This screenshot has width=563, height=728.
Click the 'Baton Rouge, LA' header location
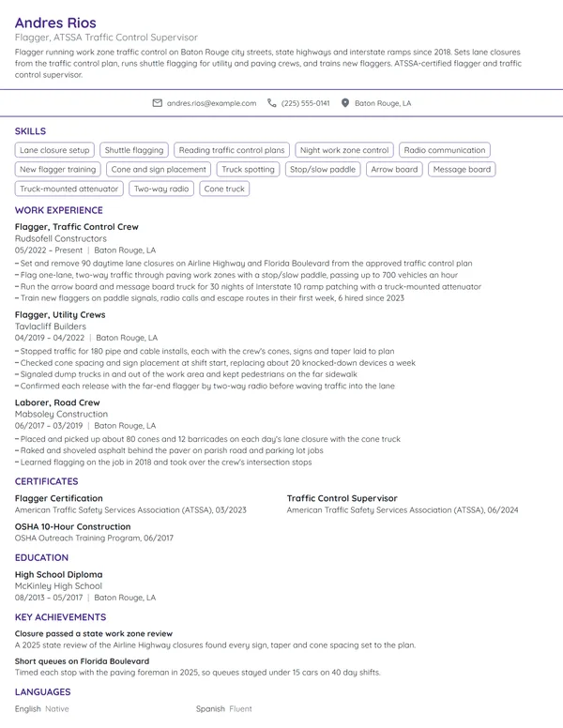(383, 103)
